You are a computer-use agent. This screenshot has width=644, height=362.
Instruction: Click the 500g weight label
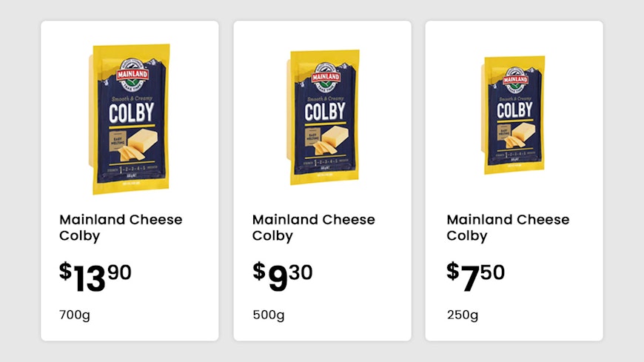point(269,315)
